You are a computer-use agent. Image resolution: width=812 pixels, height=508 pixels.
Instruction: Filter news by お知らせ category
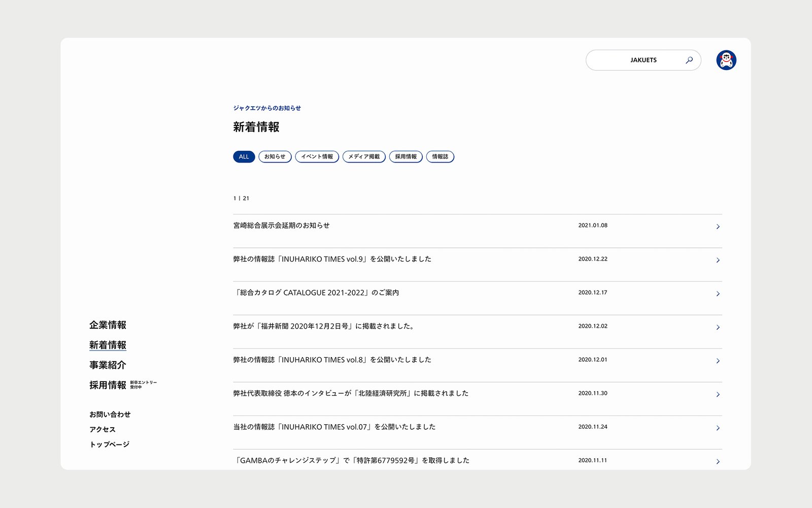(275, 156)
